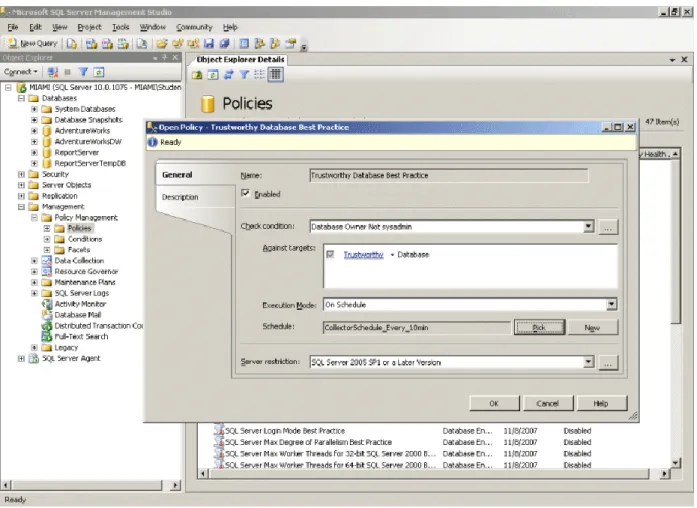Click the SQL Server Agent icon
Screen dimensions: 697x508
click(34, 358)
